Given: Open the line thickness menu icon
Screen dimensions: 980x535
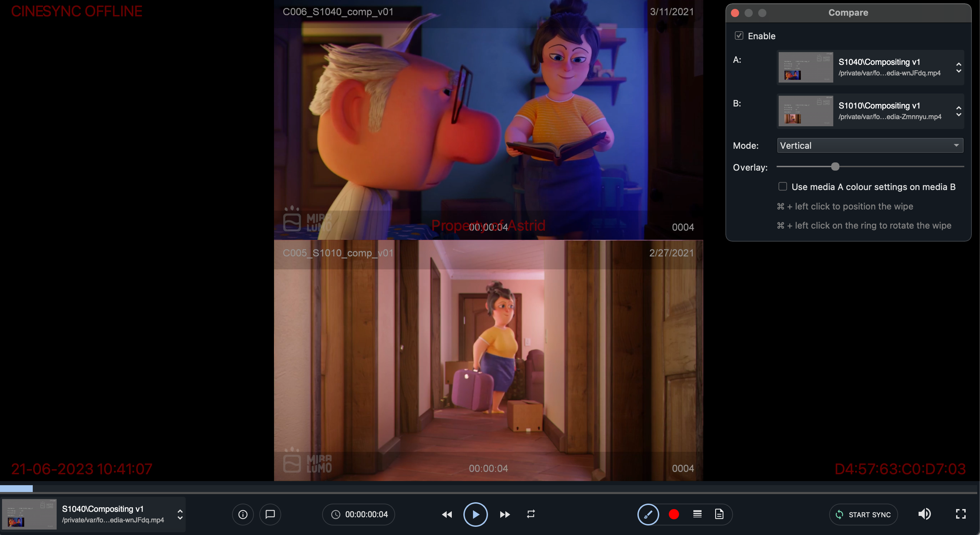Looking at the screenshot, I should click(x=697, y=515).
